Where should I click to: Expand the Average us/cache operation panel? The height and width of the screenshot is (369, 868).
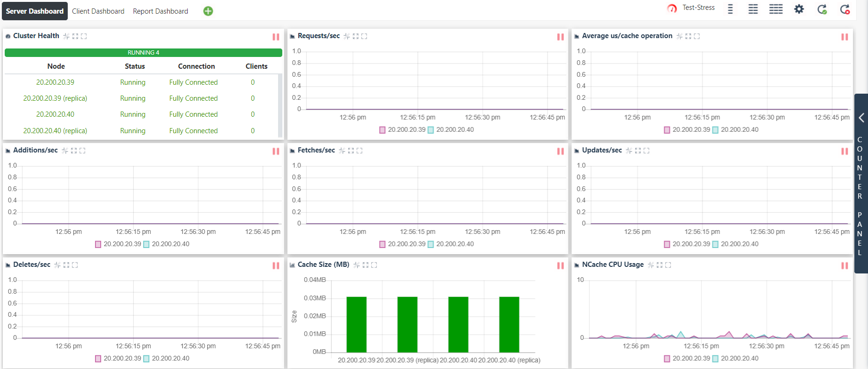(x=688, y=36)
